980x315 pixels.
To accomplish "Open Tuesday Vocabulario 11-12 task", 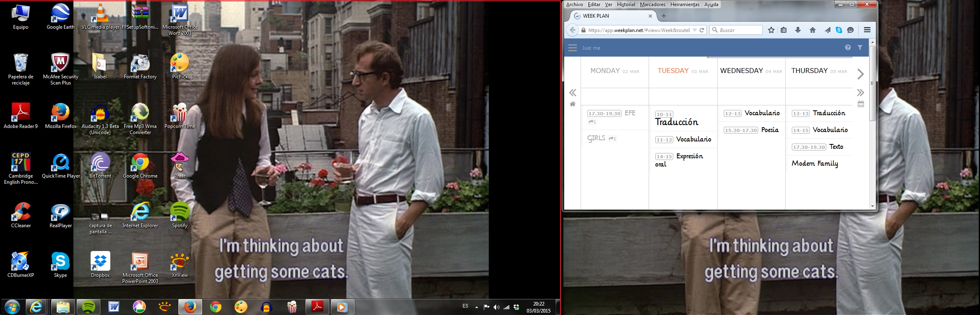I will (683, 139).
